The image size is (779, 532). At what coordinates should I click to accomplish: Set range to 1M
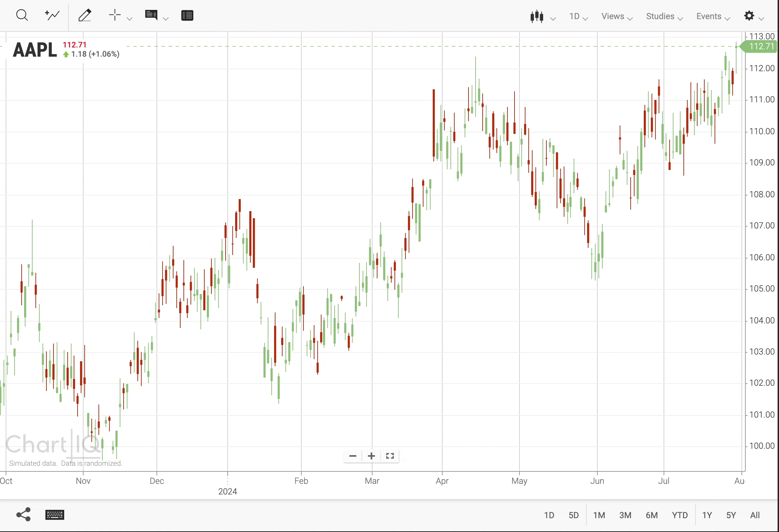pyautogui.click(x=599, y=515)
